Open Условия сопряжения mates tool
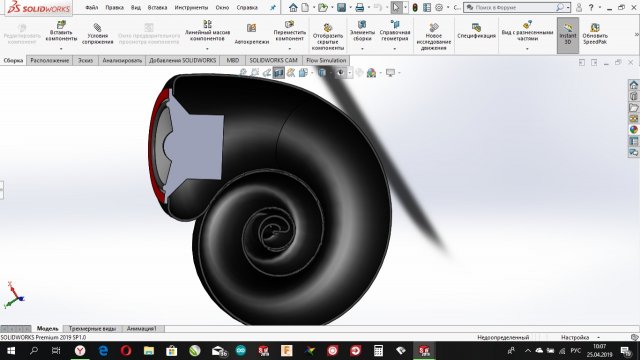This screenshot has height=360, width=640. coord(98,33)
